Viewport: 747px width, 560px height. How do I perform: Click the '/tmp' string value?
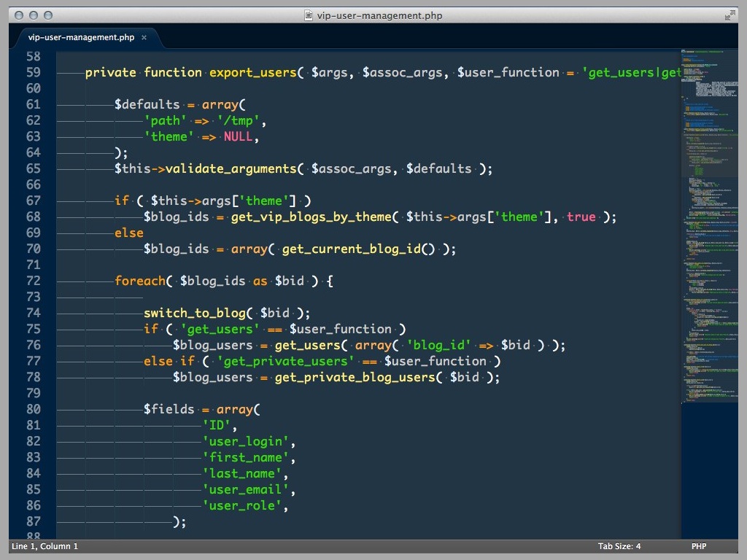(x=239, y=121)
